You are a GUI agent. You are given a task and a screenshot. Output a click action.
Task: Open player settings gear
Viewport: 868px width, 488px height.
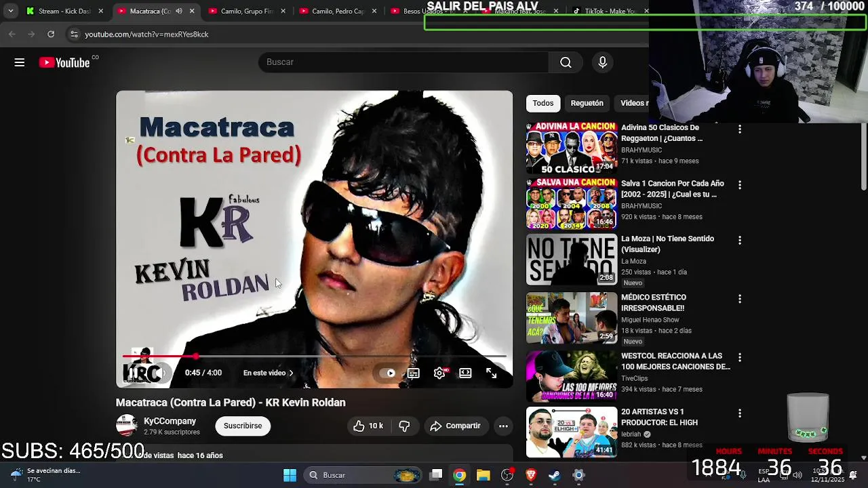coord(439,373)
